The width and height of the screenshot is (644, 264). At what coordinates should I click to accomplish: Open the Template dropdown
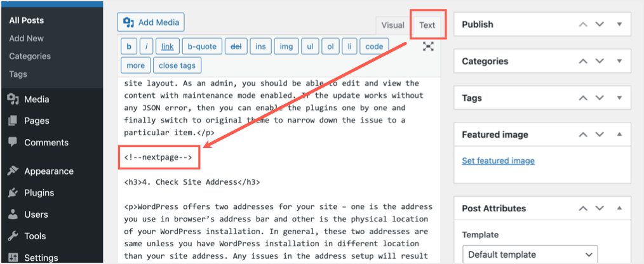tap(530, 254)
